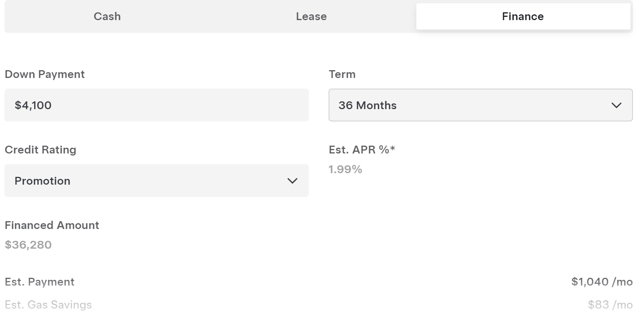Viewport: 644px width, 318px height.
Task: Click the 1.99% APR value
Action: point(345,169)
